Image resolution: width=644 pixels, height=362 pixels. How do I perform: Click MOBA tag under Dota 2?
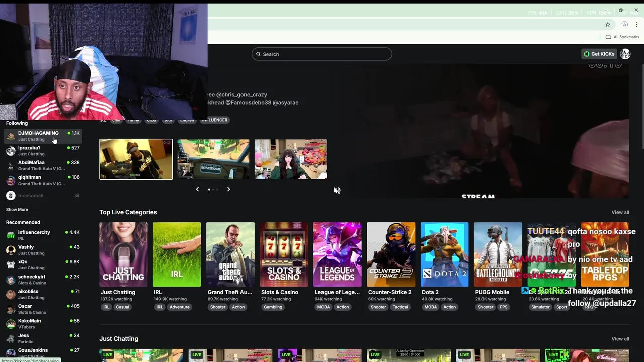(x=431, y=307)
